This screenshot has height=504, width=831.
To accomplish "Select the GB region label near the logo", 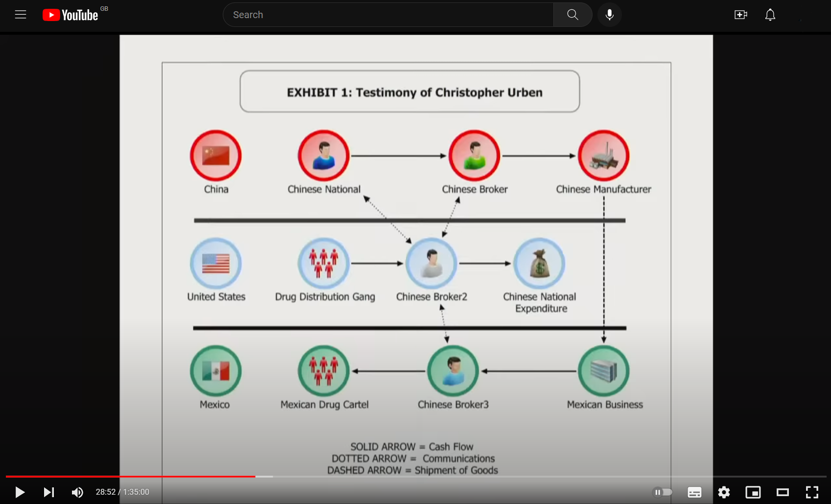I will click(x=103, y=8).
